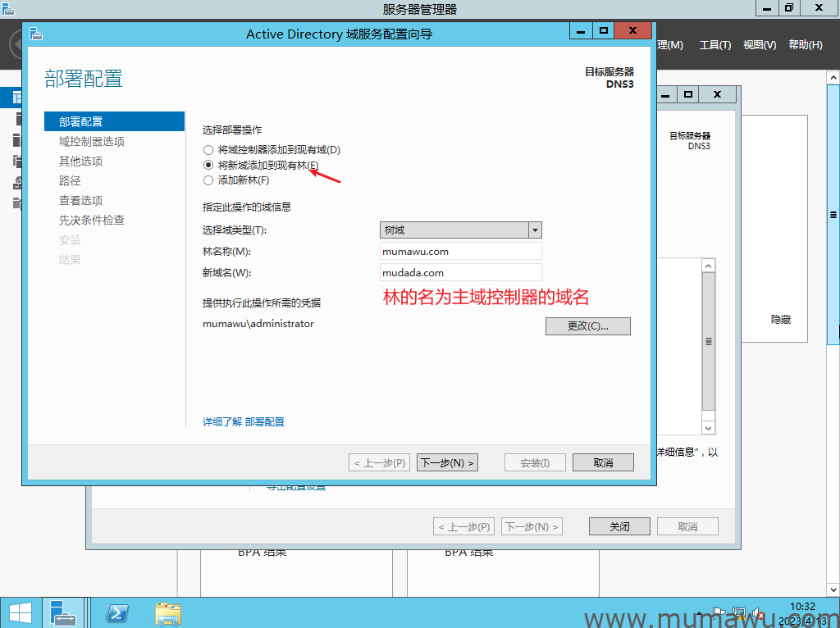
Task: Click the 更改(C)... credentials button
Action: (587, 326)
